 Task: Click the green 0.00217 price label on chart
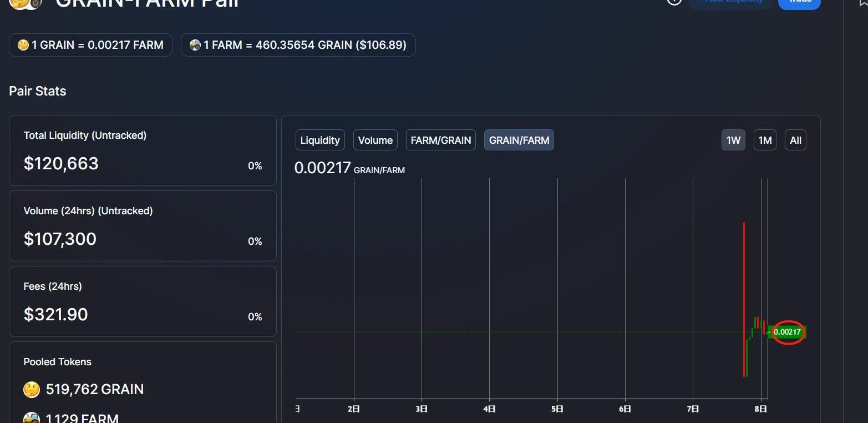click(788, 332)
